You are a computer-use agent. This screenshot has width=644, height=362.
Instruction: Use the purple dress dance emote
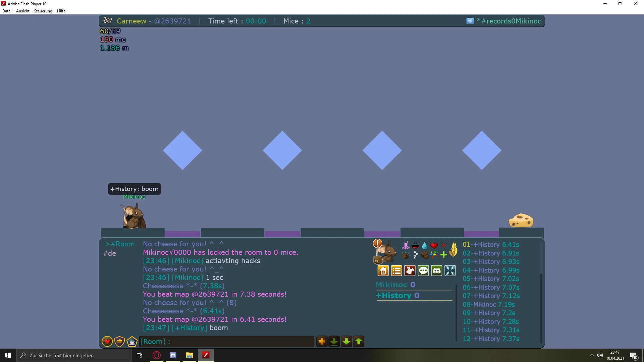tap(406, 245)
